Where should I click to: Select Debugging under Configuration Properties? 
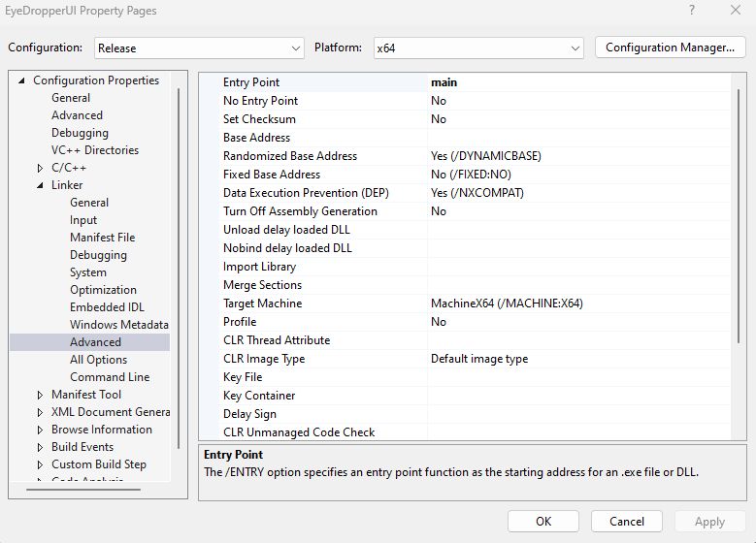[80, 133]
